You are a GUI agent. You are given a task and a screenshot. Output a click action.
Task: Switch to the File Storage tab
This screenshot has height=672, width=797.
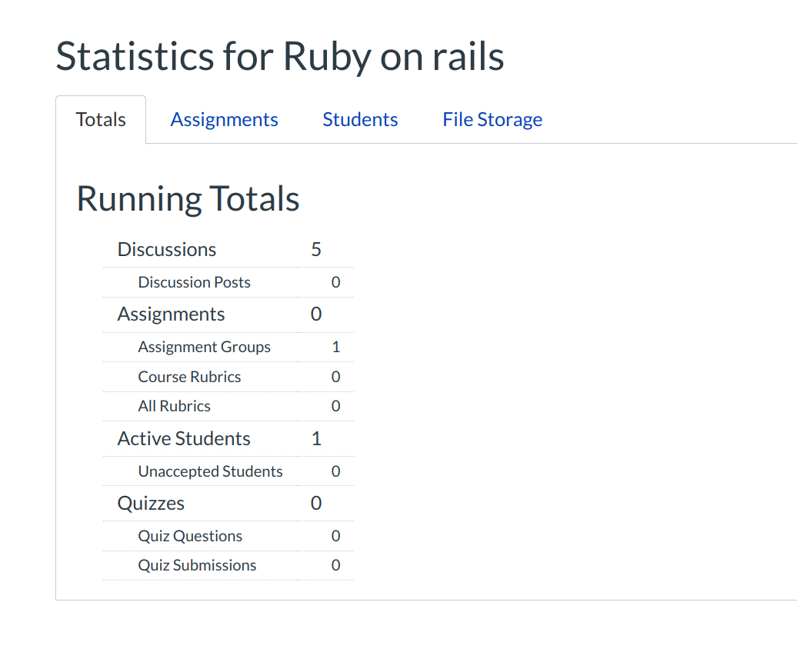click(x=492, y=120)
